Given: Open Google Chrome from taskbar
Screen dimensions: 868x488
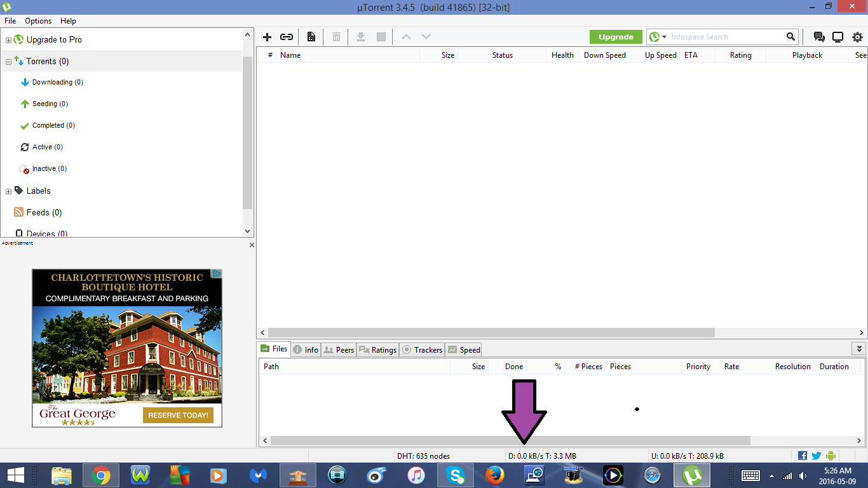Looking at the screenshot, I should click(100, 475).
